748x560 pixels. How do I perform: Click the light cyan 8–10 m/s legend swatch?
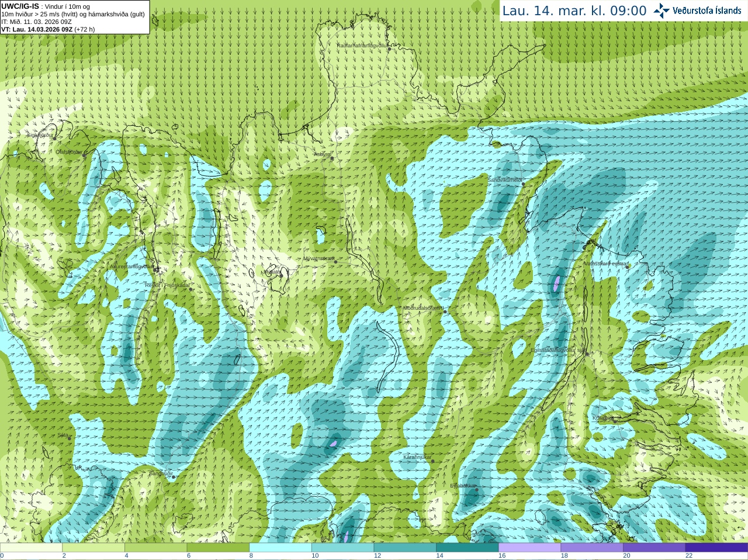[x=280, y=548]
